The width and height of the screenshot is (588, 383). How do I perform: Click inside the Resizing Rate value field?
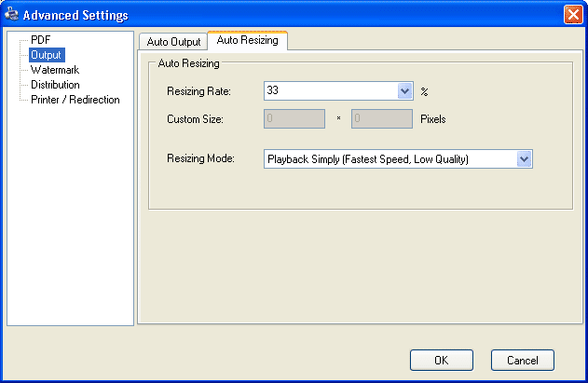coord(331,90)
